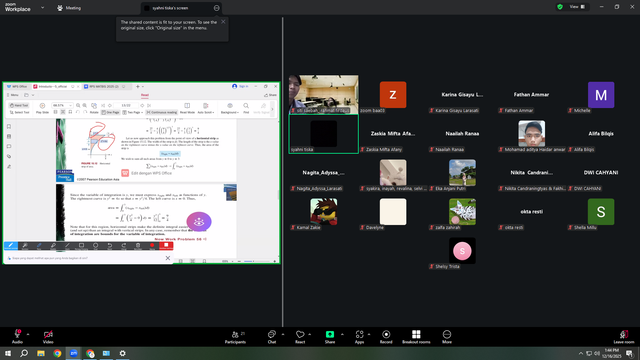The image size is (640, 360).
Task: Click the purple eye floating button
Action: click(199, 222)
